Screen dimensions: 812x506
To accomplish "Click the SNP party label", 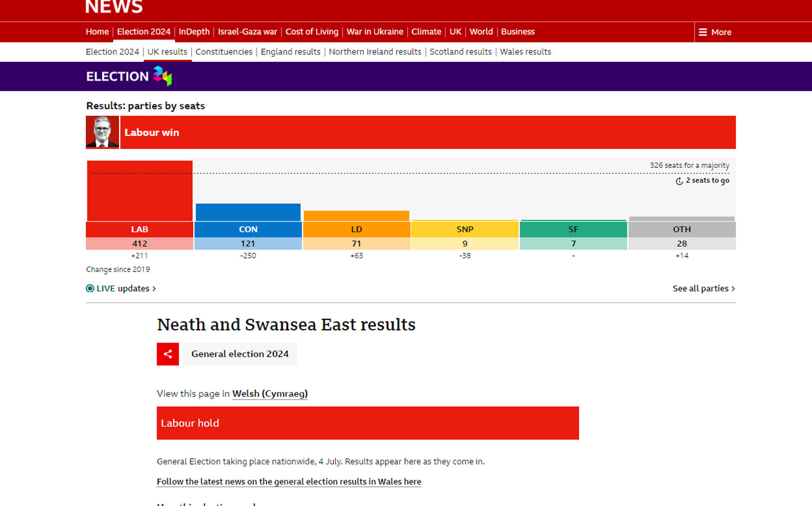I will pyautogui.click(x=465, y=229).
